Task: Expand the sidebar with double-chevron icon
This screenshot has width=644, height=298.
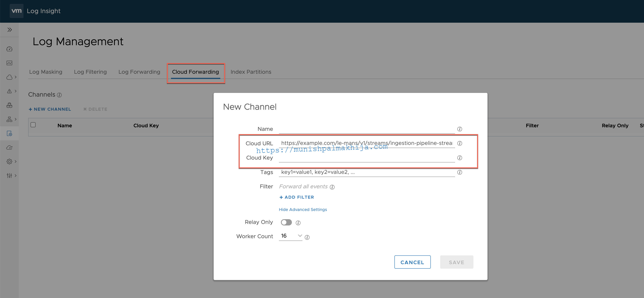Action: click(10, 30)
